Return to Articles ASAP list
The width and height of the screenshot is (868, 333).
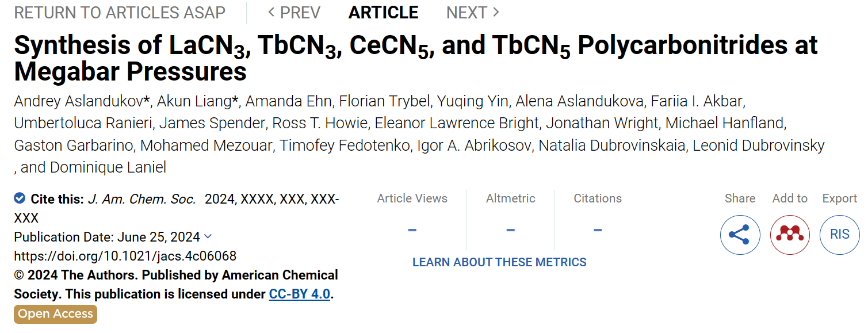pyautogui.click(x=120, y=12)
